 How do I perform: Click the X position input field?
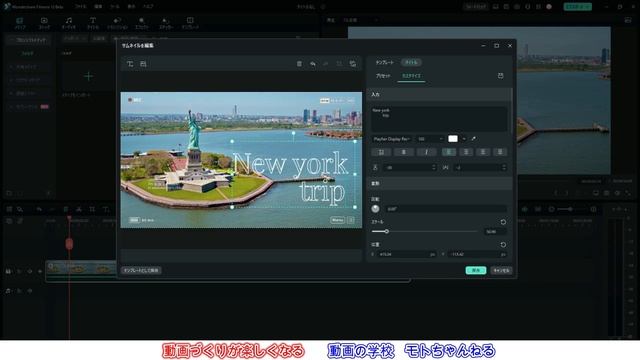coord(407,254)
